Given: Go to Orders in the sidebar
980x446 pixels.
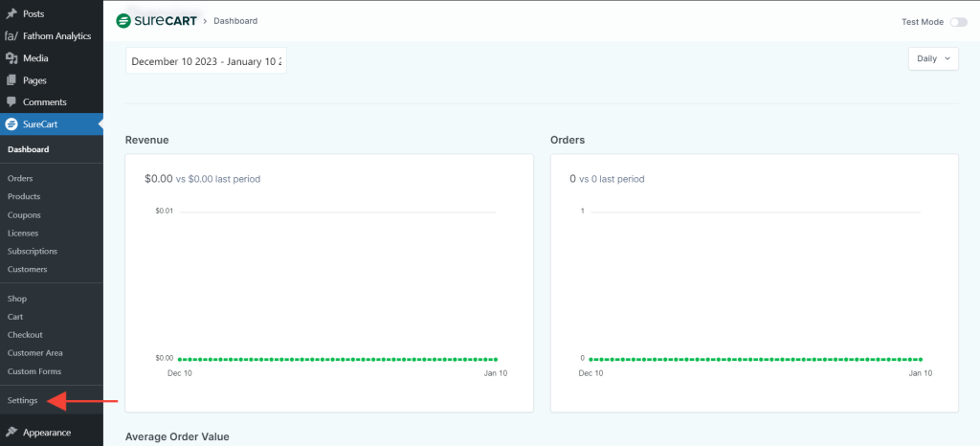Looking at the screenshot, I should pos(20,178).
